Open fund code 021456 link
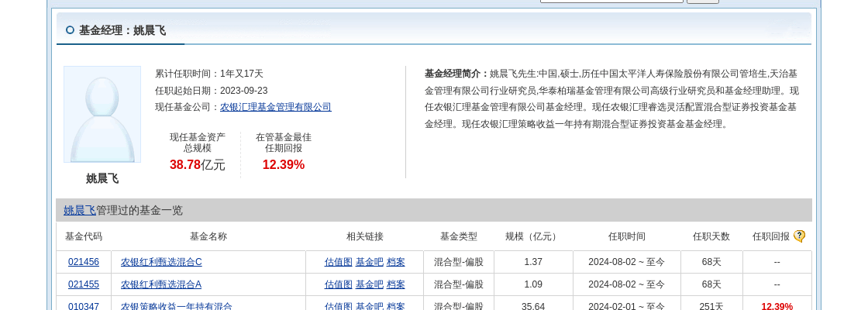Image resolution: width=868 pixels, height=310 pixels. click(x=84, y=262)
